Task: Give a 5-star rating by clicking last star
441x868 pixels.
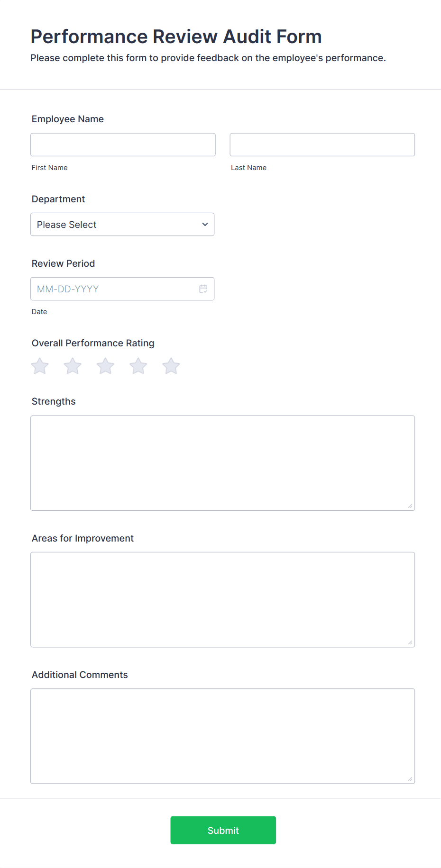Action: tap(171, 366)
